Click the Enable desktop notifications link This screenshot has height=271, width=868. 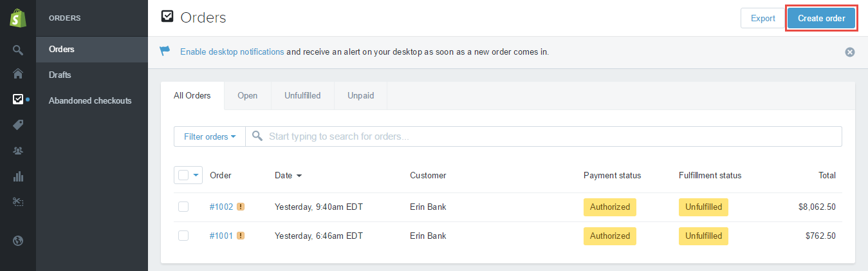click(232, 51)
